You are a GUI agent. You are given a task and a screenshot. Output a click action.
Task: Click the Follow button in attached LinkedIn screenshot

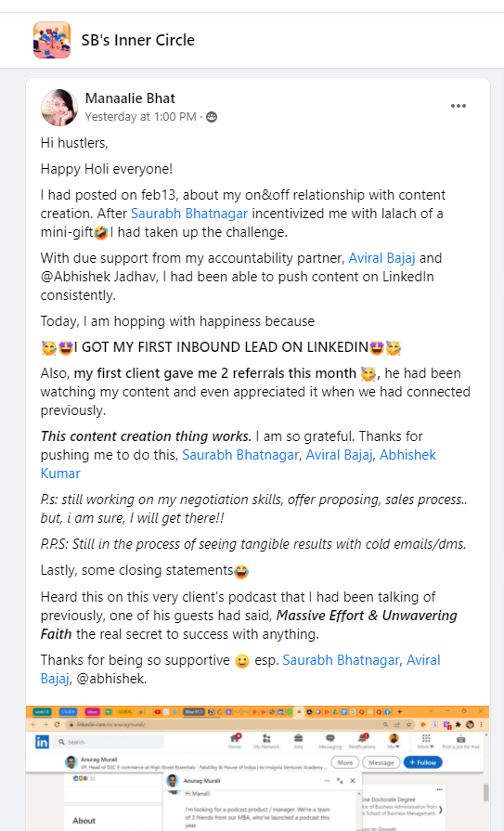pos(423,762)
